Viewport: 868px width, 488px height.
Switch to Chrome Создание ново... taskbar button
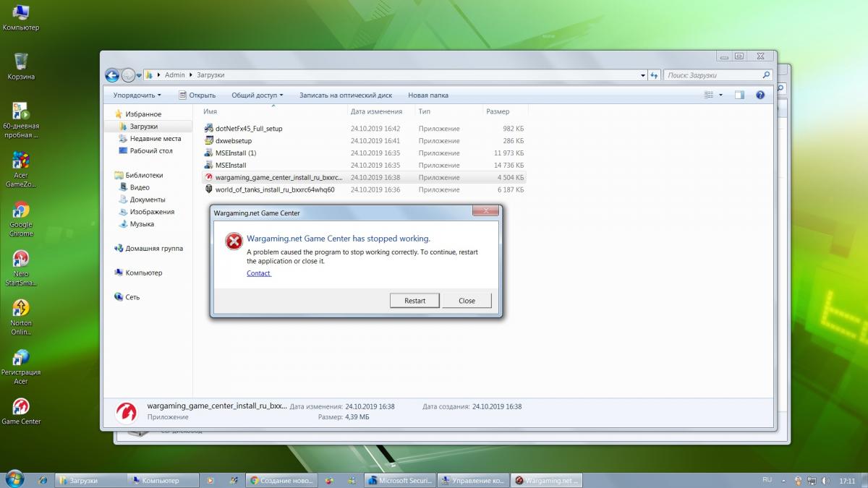click(282, 480)
